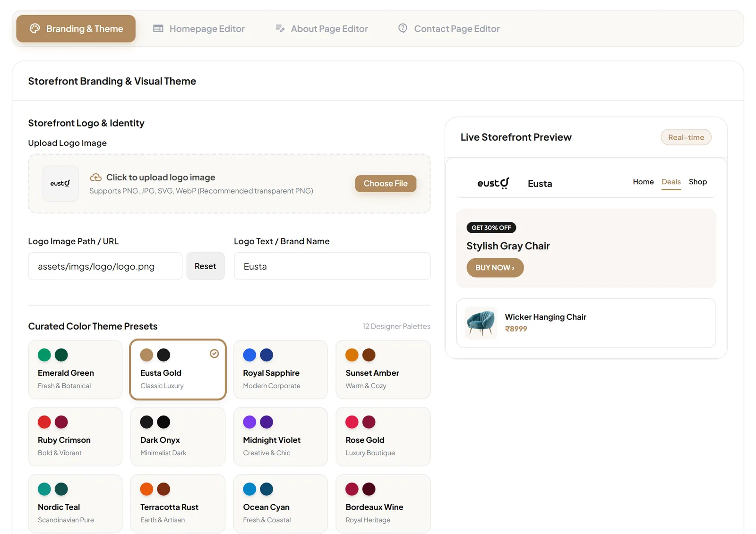Click the preview eustq logo
The width and height of the screenshot is (756, 534).
[x=493, y=183]
